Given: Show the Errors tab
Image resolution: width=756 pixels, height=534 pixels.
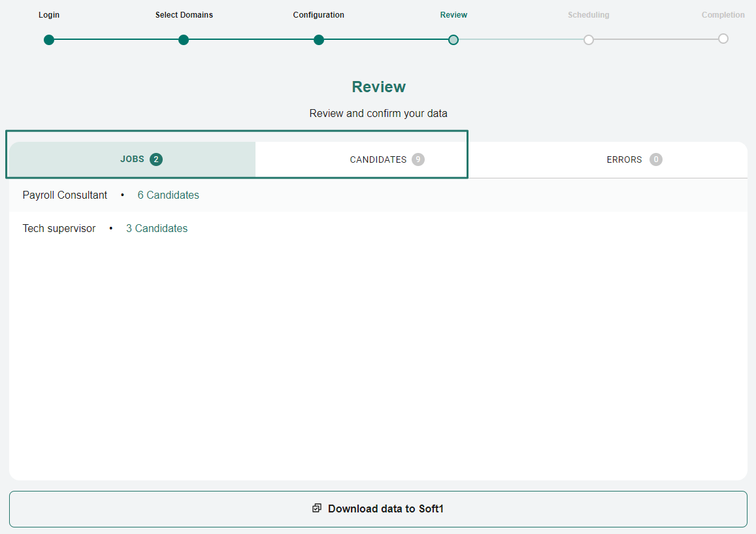Looking at the screenshot, I should [x=624, y=159].
